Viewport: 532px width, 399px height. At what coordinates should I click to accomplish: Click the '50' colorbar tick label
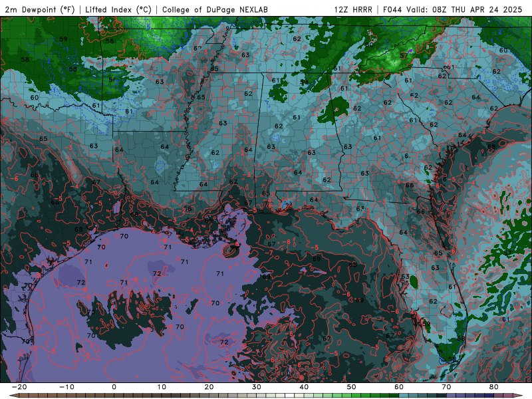tap(352, 387)
